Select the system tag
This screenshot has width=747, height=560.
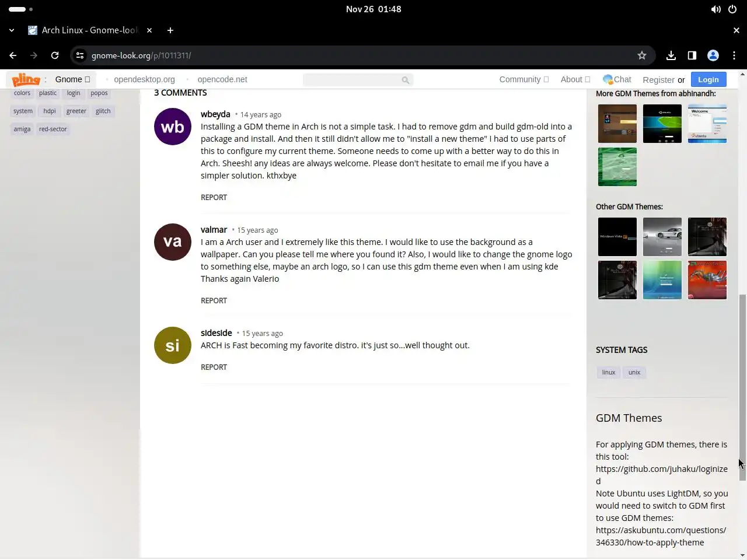pyautogui.click(x=23, y=111)
